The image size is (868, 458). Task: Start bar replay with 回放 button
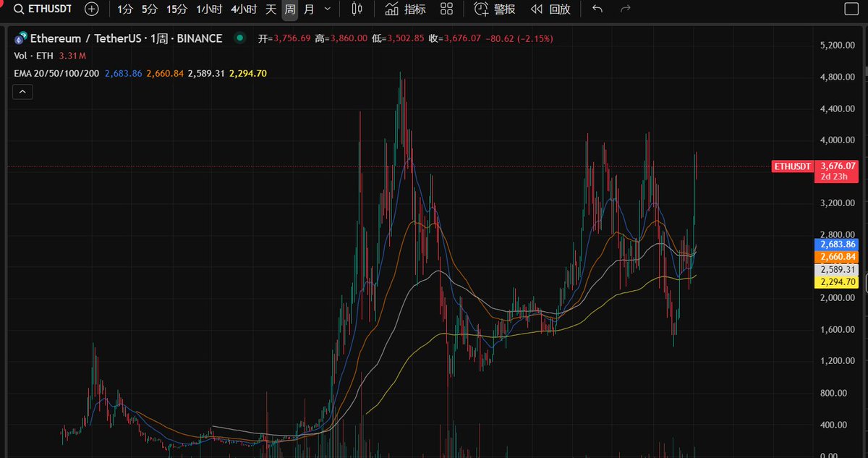point(550,9)
